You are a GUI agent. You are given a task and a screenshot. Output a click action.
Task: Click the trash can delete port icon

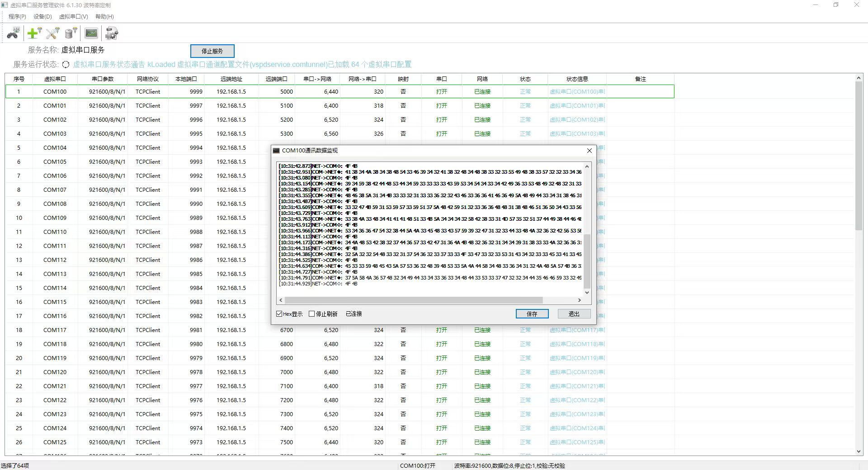[x=71, y=33]
